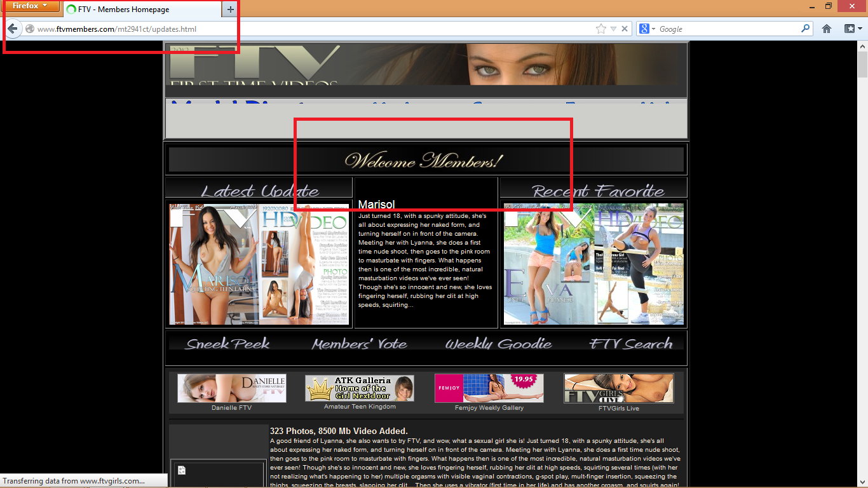Click into the Google search box
Image resolution: width=868 pixels, height=488 pixels.
(728, 29)
